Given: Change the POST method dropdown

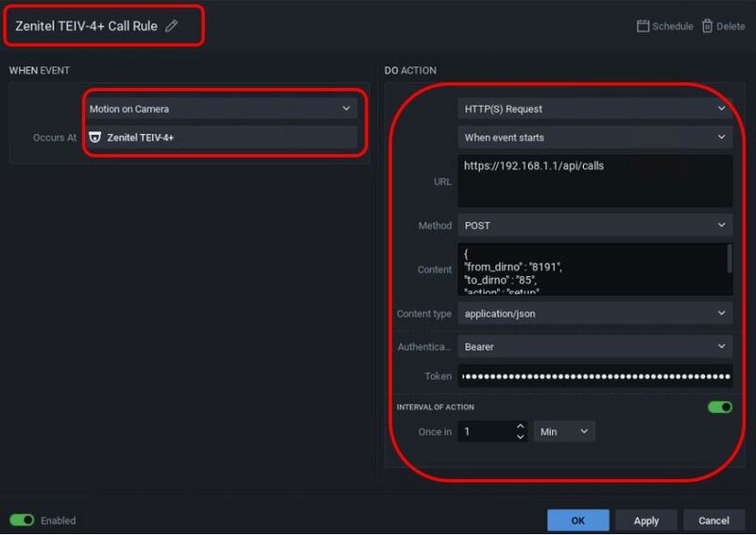Looking at the screenshot, I should point(595,226).
